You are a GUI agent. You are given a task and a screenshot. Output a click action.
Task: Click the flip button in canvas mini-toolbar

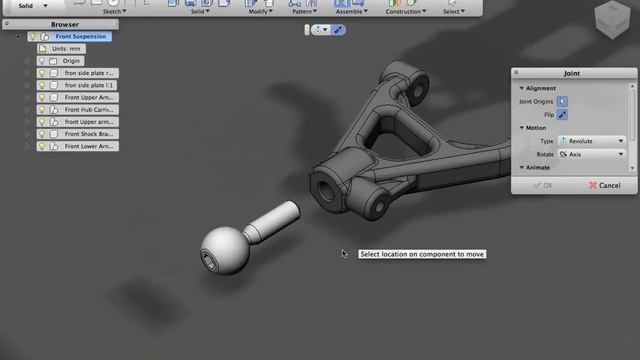click(x=338, y=30)
